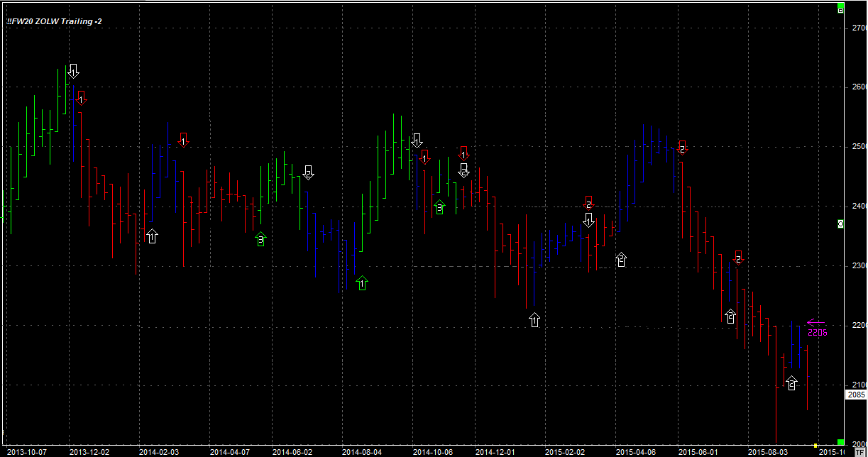
Task: Click the TF timeframe button
Action: (859, 451)
